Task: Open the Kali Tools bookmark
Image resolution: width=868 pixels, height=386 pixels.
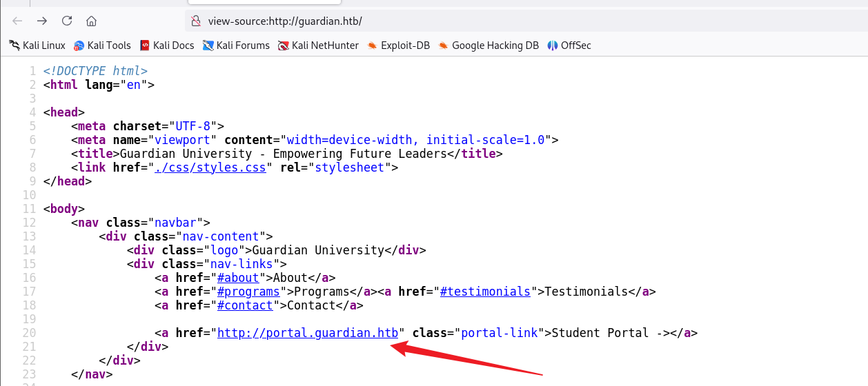Action: (102, 45)
